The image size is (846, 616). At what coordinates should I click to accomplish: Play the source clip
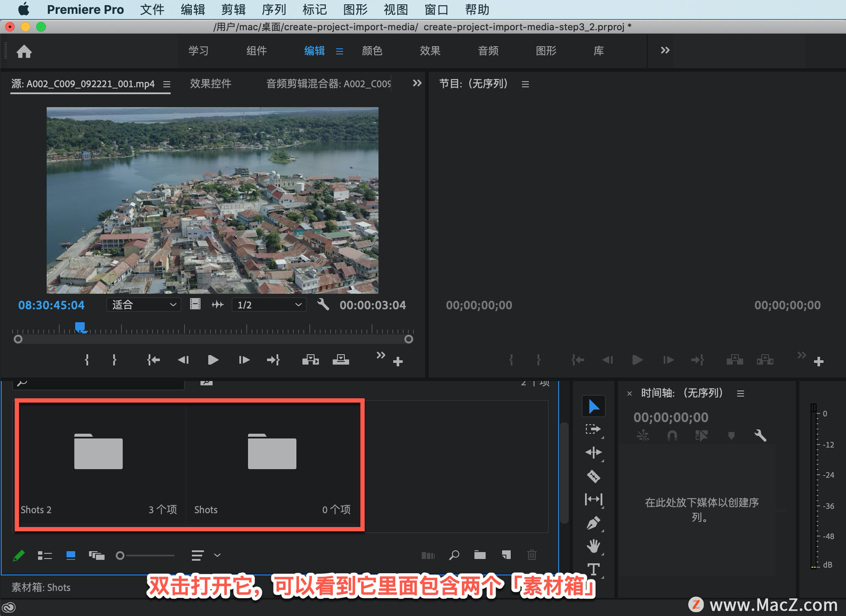[x=213, y=360]
